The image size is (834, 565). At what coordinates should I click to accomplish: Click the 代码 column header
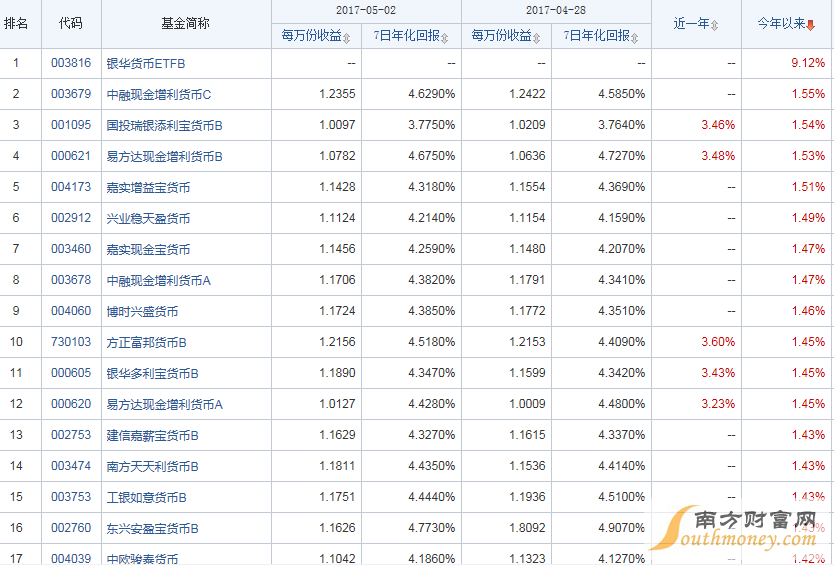(x=71, y=23)
